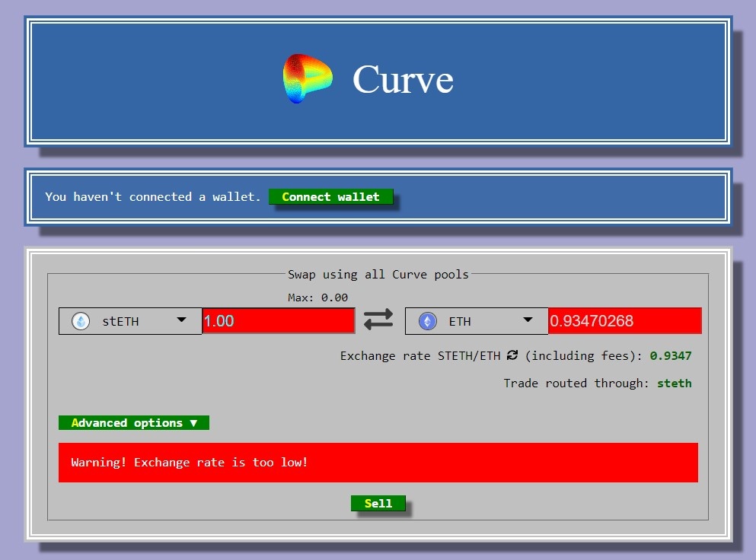The height and width of the screenshot is (560, 756).
Task: Click the red exchange rate warning banner
Action: tap(378, 463)
